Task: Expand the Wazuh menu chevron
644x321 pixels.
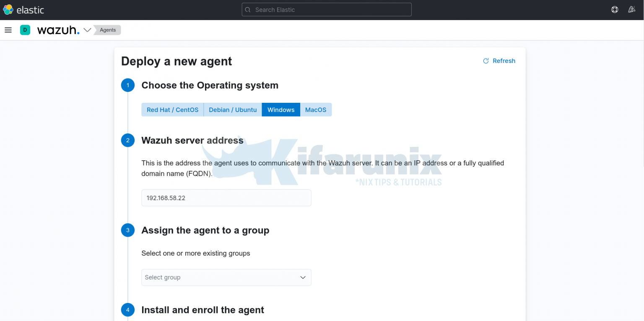Action: coord(87,30)
